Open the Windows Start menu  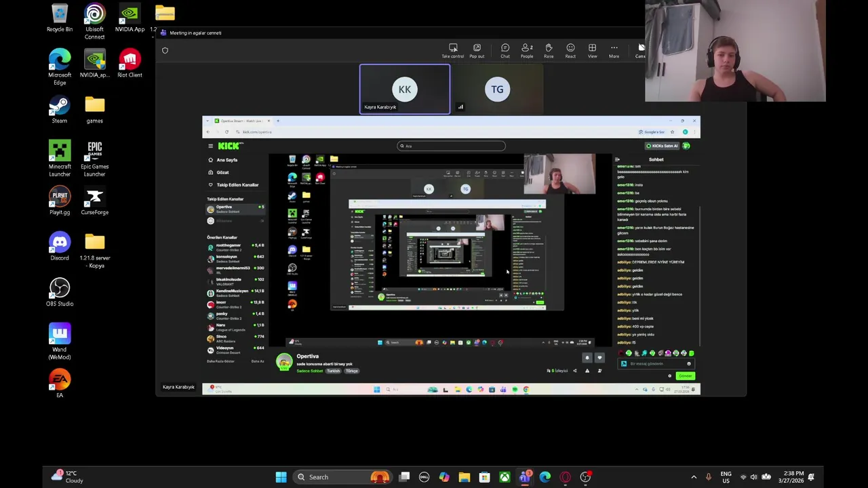[x=281, y=477]
